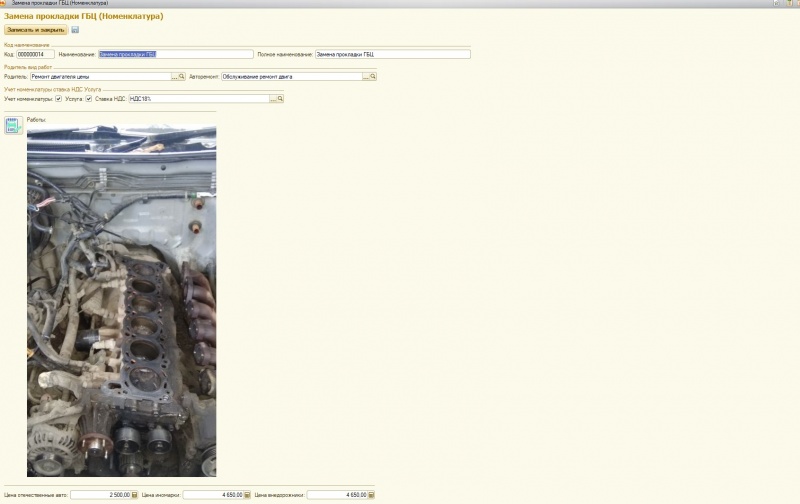Viewport: 800px width, 504px height.
Task: Click the Код field 000000014
Action: pyautogui.click(x=35, y=54)
